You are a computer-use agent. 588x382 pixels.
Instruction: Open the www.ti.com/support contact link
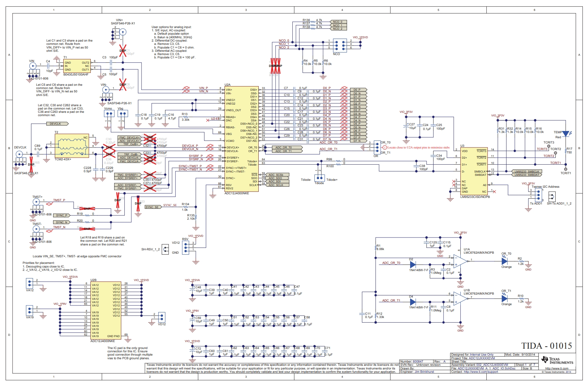pyautogui.click(x=481, y=372)
